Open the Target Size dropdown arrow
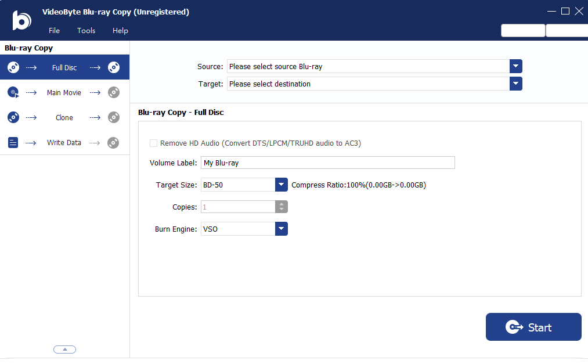 [282, 185]
